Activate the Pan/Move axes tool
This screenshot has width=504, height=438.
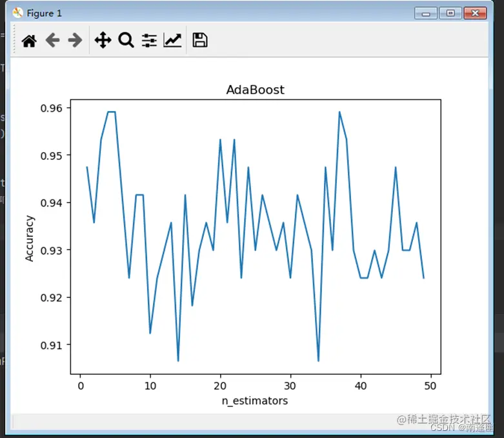coord(103,40)
